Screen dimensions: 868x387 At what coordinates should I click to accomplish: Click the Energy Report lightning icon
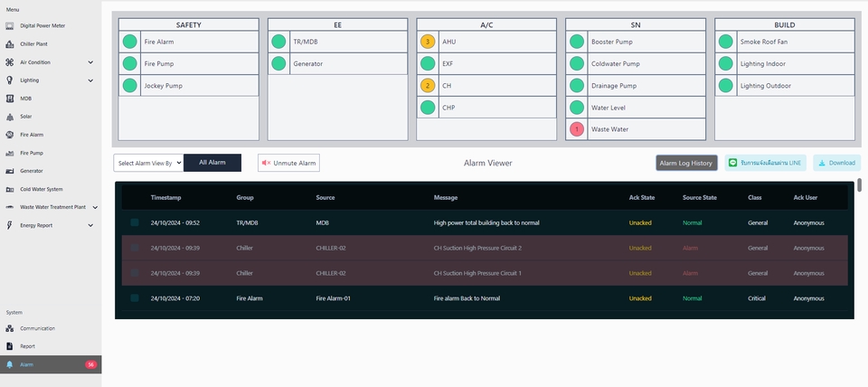9,225
